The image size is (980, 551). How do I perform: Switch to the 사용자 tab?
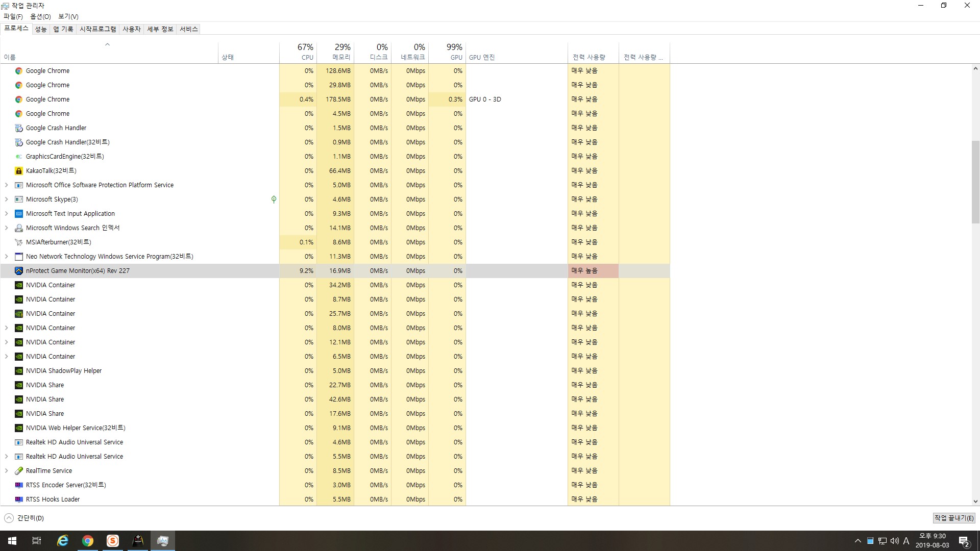132,29
